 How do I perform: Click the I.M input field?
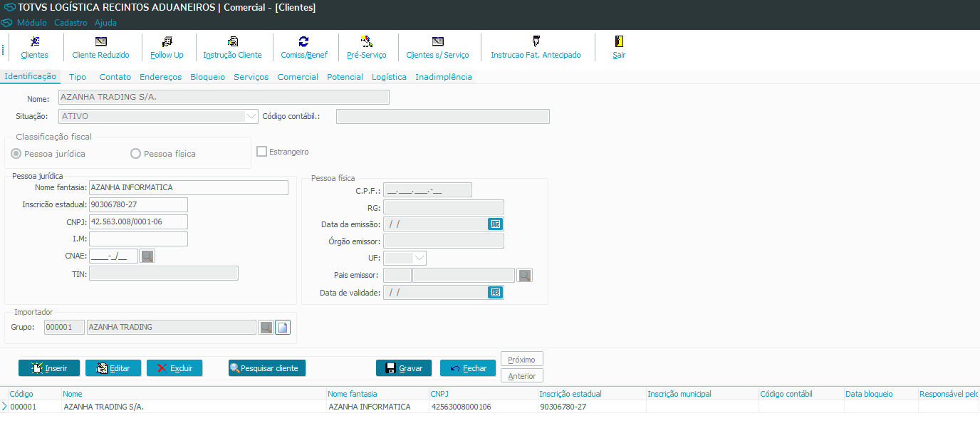138,239
